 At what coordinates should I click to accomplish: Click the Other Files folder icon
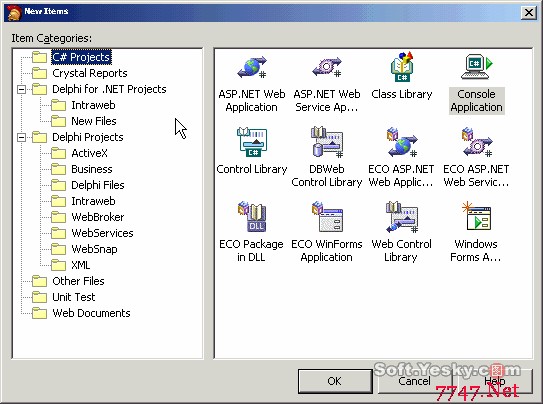pyautogui.click(x=39, y=281)
